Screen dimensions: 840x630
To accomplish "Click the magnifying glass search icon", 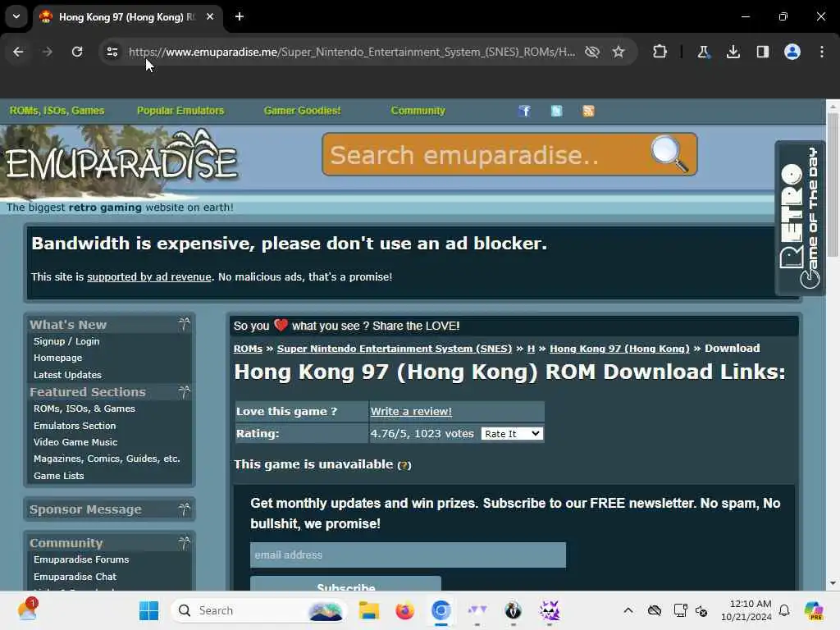I will (x=669, y=153).
